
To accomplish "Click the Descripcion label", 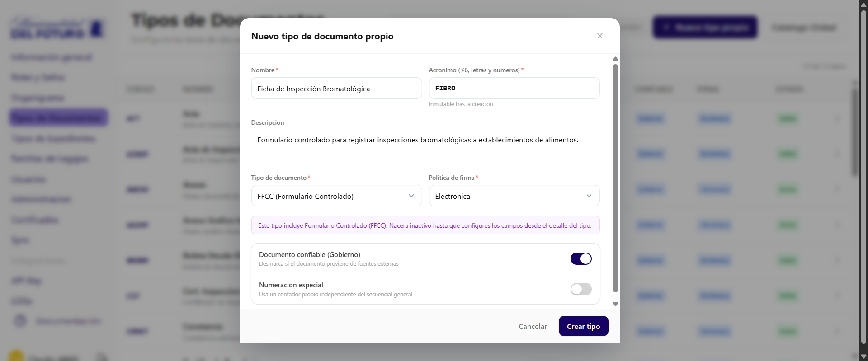I will pos(268,122).
